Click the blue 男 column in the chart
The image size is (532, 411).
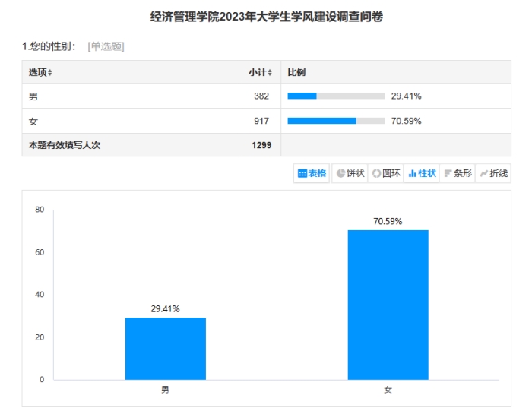[166, 348]
